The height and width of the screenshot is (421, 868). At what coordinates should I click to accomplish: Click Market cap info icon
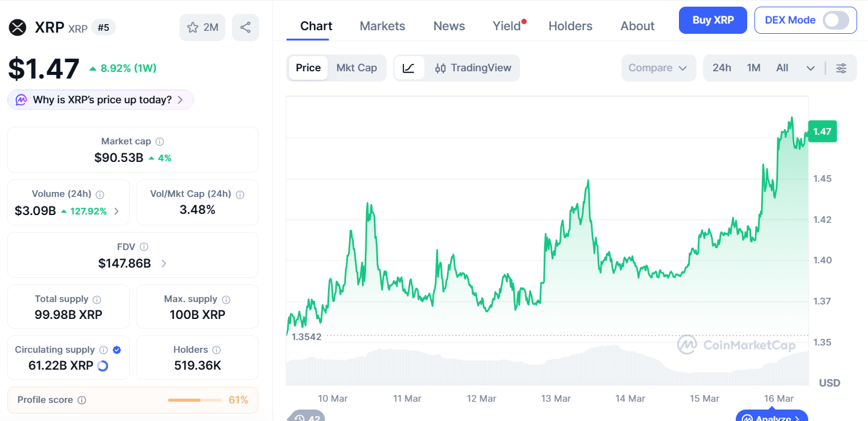pyautogui.click(x=159, y=141)
